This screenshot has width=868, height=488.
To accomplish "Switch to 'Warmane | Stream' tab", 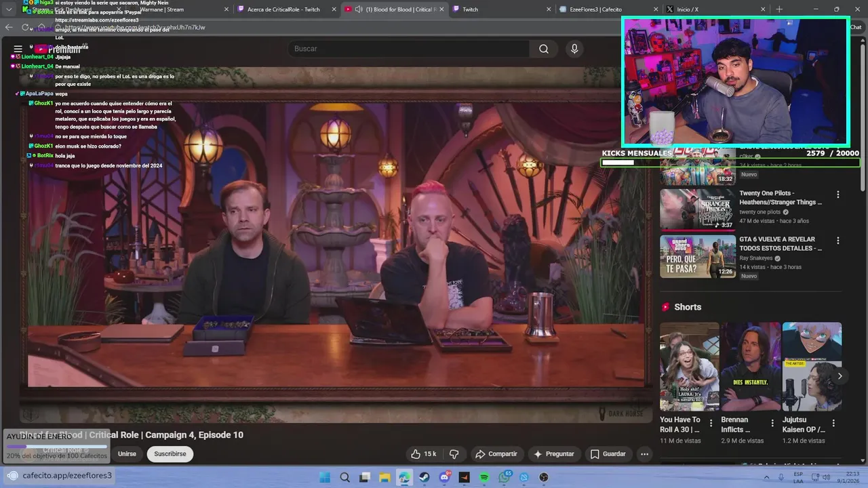I will 176,9.
